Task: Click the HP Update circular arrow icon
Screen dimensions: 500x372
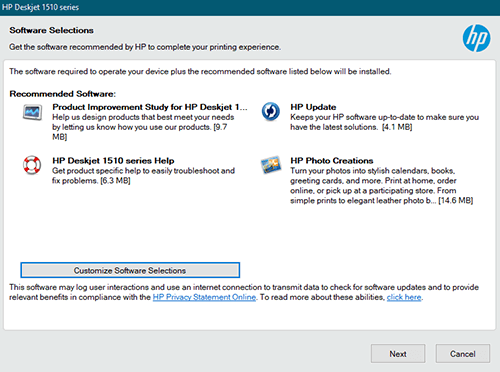Action: pyautogui.click(x=270, y=111)
